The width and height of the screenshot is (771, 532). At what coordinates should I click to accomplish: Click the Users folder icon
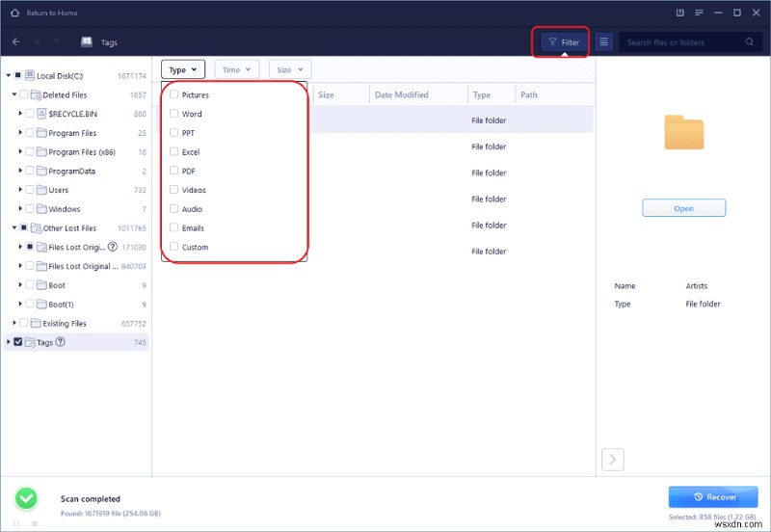41,190
